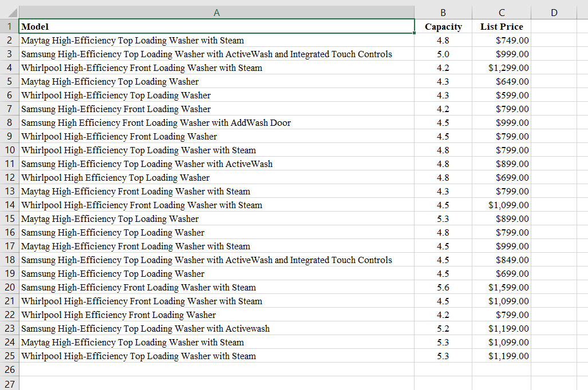Viewport: 588px width, 390px height.
Task: Select column D header
Action: pos(554,13)
